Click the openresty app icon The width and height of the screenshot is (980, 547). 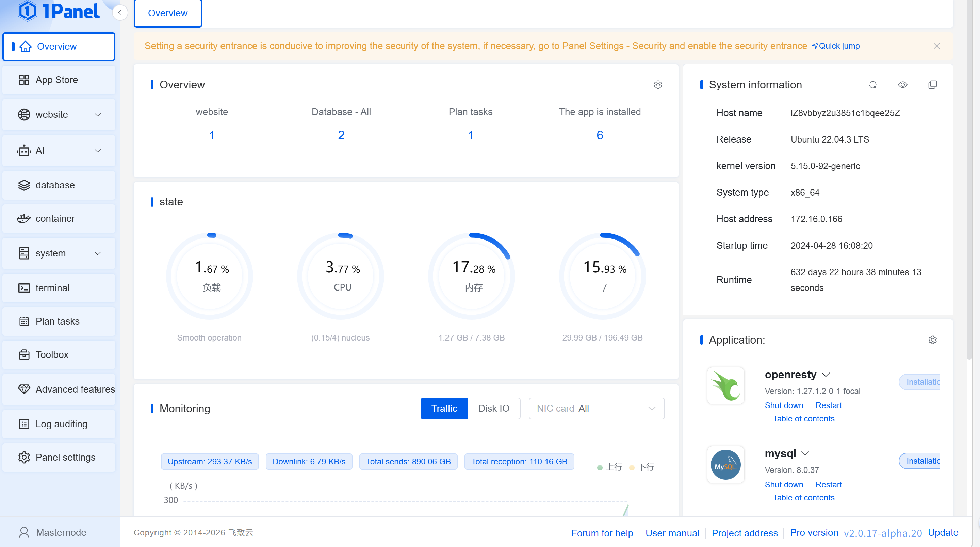pos(725,386)
